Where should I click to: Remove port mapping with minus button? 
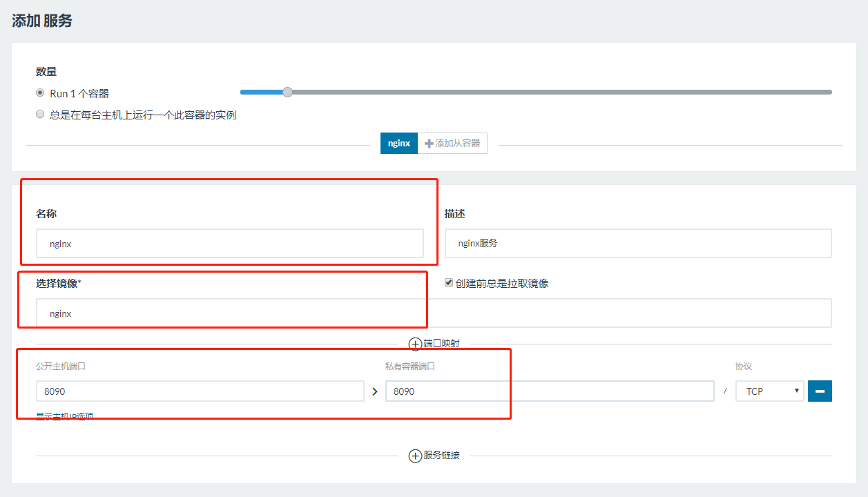pos(820,391)
